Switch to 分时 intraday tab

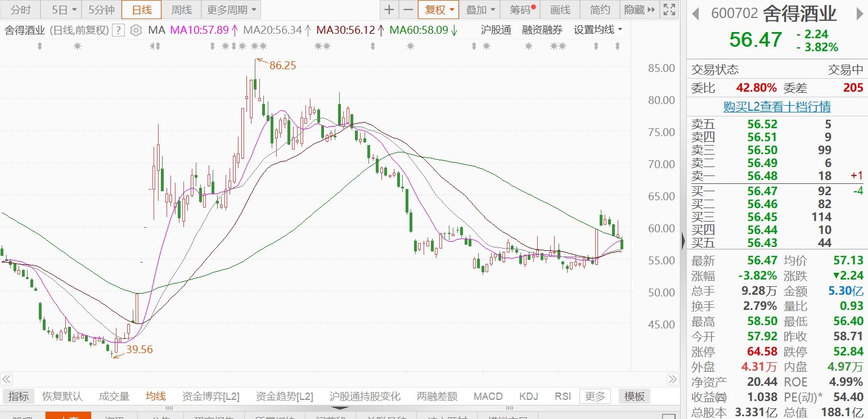[x=21, y=10]
